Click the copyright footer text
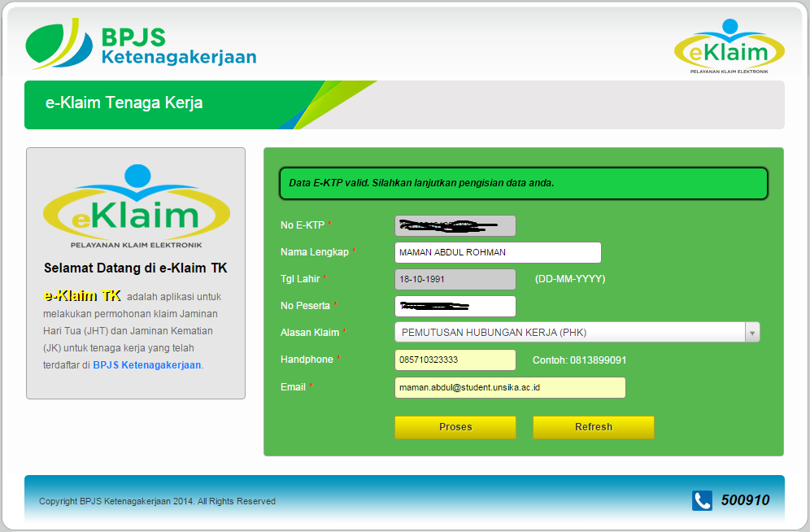This screenshot has width=810, height=532. [157, 502]
